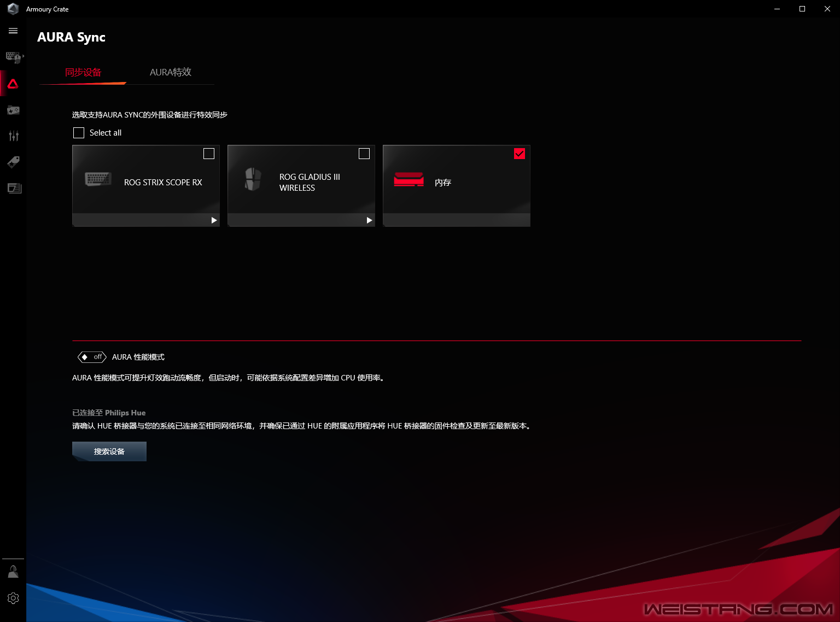Expand ROG GLADIUS III WIRELESS card arrow
840x622 pixels.
369,220
